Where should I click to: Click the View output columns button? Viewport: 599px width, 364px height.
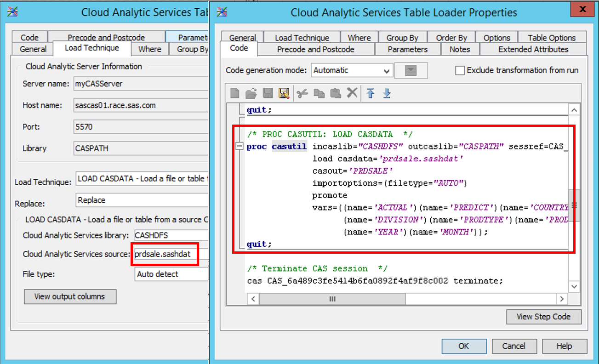(70, 296)
